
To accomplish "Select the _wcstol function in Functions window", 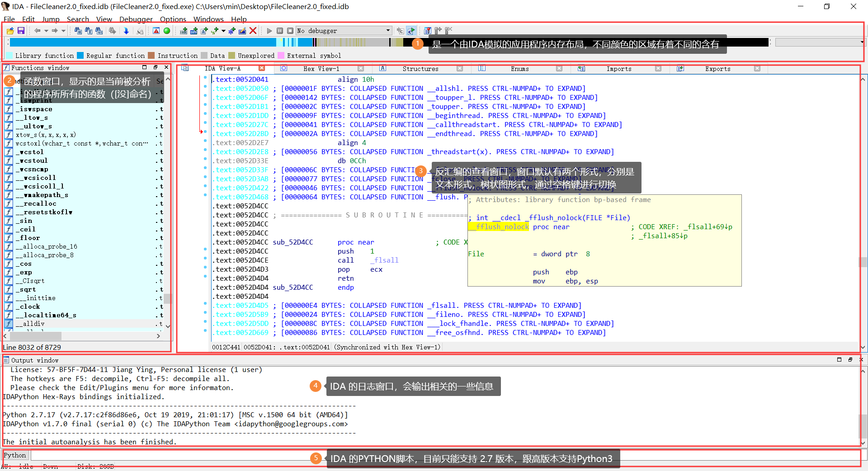I will pyautogui.click(x=84, y=152).
